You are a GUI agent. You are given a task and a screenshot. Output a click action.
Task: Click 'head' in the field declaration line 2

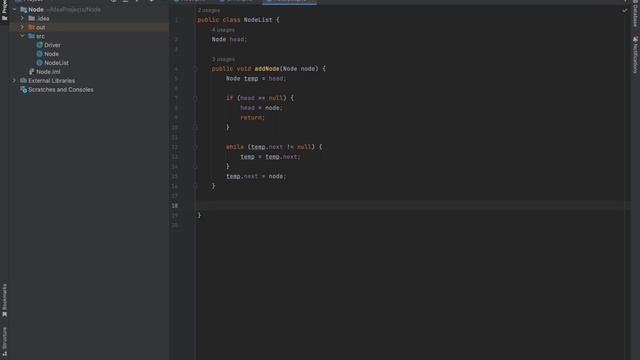(238, 39)
